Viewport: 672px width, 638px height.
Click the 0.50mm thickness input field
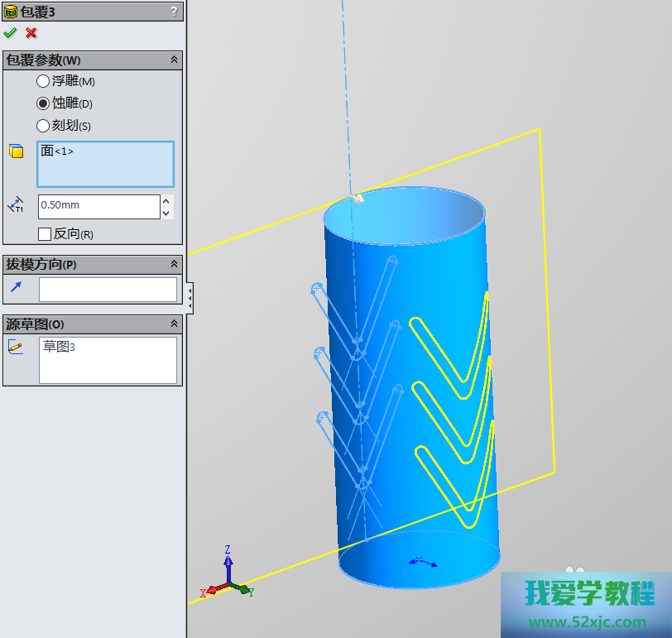tap(98, 206)
